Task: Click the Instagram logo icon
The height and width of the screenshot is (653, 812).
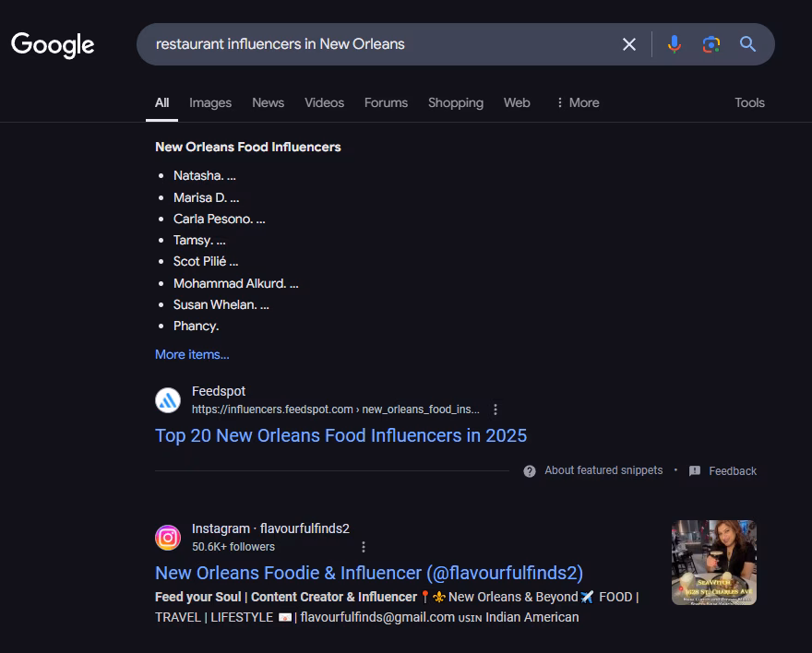Action: (168, 538)
